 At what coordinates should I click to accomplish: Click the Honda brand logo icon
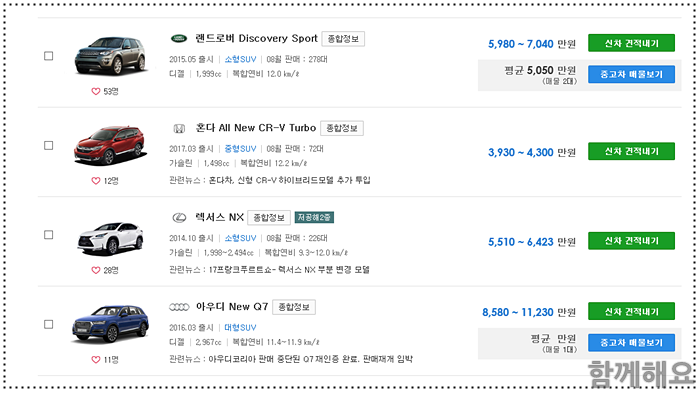click(179, 129)
